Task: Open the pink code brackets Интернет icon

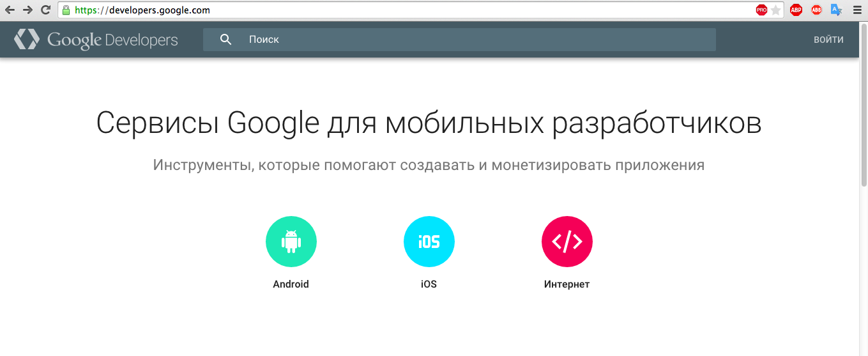Action: click(567, 242)
